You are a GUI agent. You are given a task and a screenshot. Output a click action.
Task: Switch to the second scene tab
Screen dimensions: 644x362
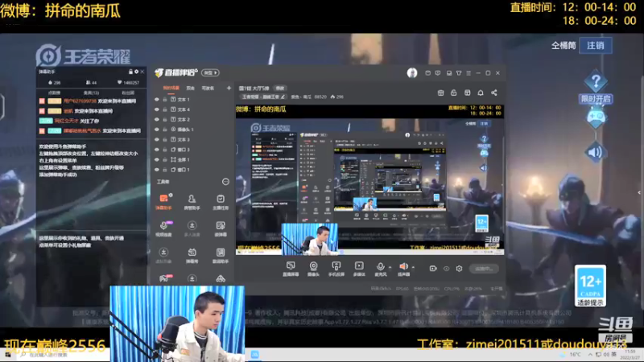click(190, 88)
